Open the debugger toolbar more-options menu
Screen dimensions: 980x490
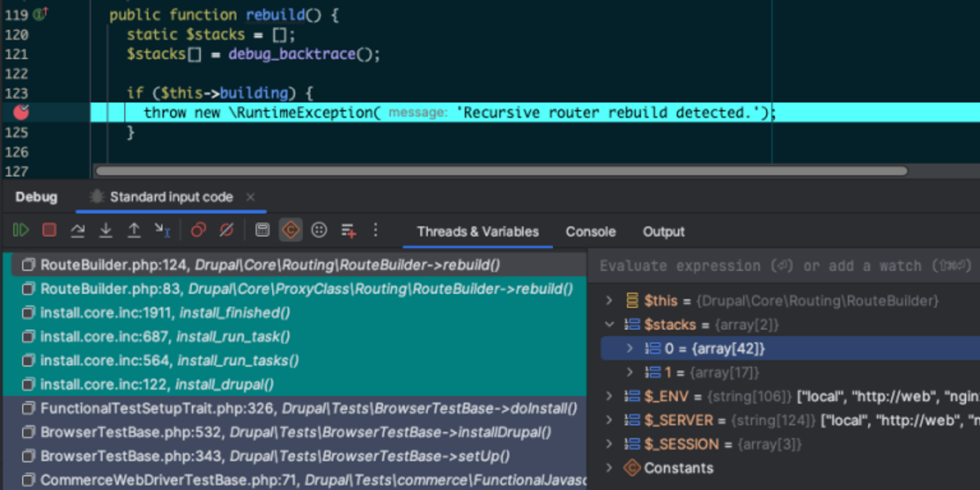pos(376,230)
